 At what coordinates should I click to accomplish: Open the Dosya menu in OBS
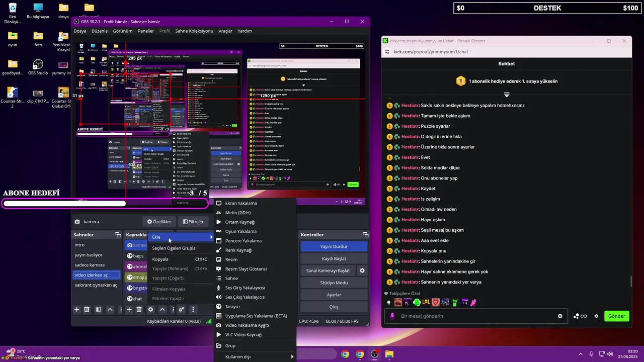click(x=80, y=31)
